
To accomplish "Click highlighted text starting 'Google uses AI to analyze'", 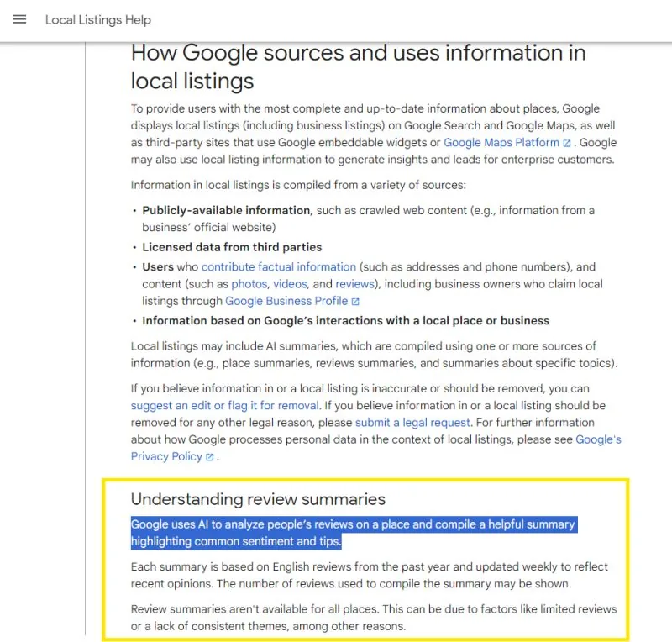I will coord(354,533).
